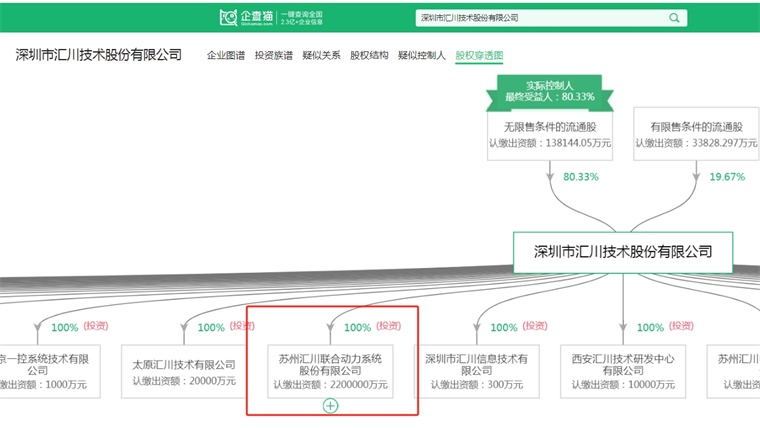Click the central 深圳市汇川技术股份有限公司 node

pyautogui.click(x=623, y=252)
